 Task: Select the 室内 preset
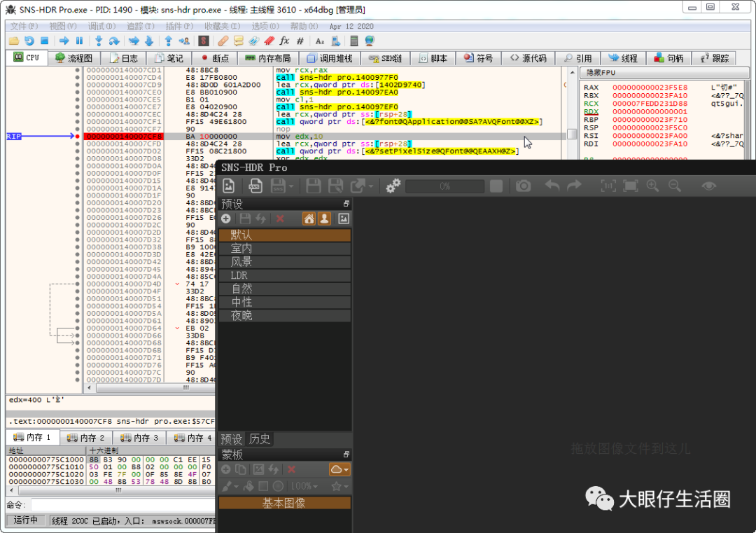284,249
